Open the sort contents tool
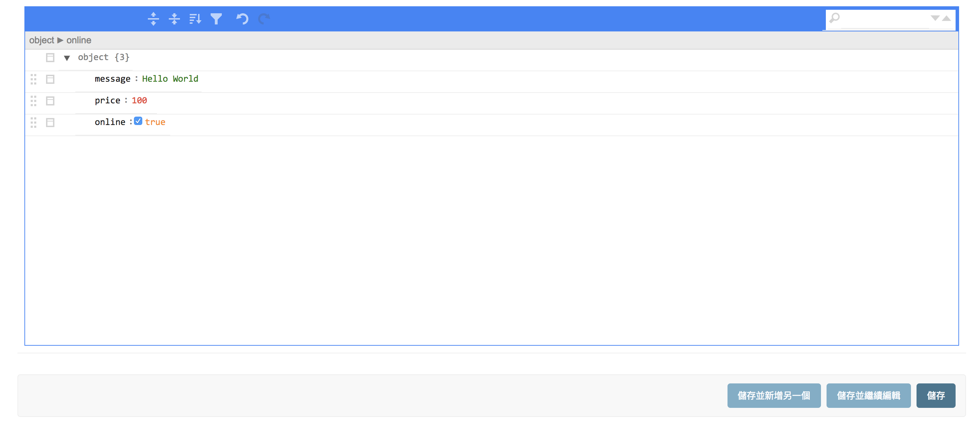The width and height of the screenshot is (980, 433). (x=195, y=19)
